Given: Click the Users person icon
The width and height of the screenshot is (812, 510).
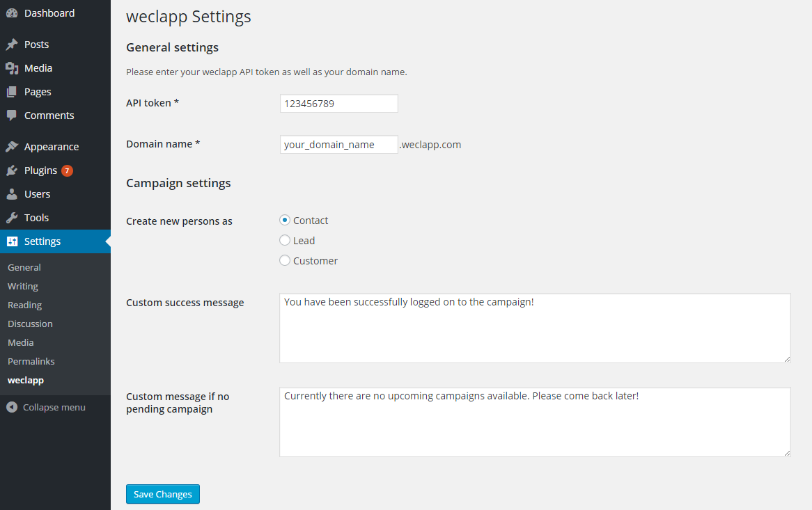Looking at the screenshot, I should click(x=12, y=194).
